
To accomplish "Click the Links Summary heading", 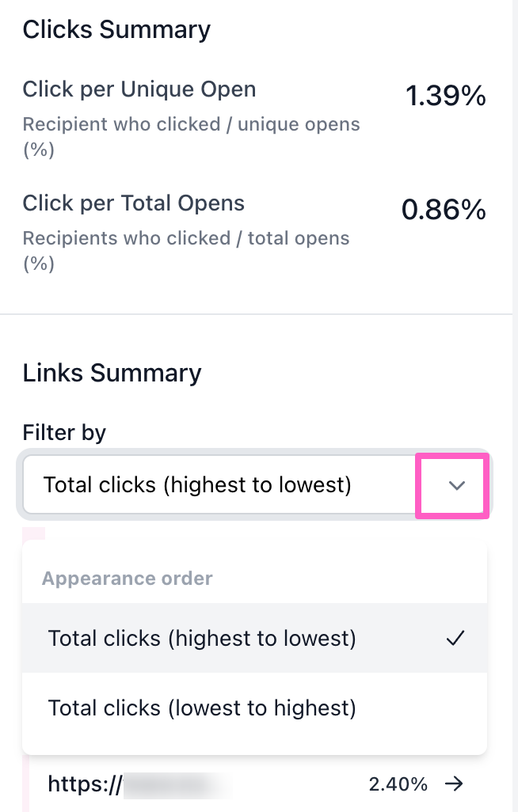I will (112, 373).
